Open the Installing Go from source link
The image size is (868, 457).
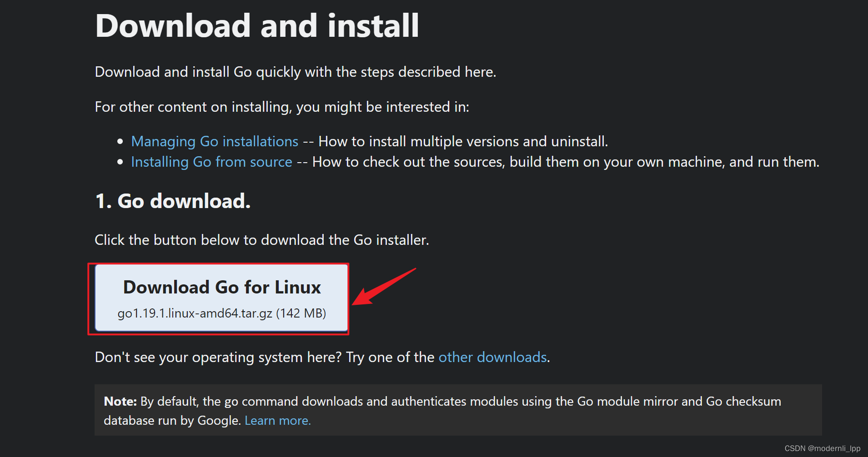(x=211, y=162)
